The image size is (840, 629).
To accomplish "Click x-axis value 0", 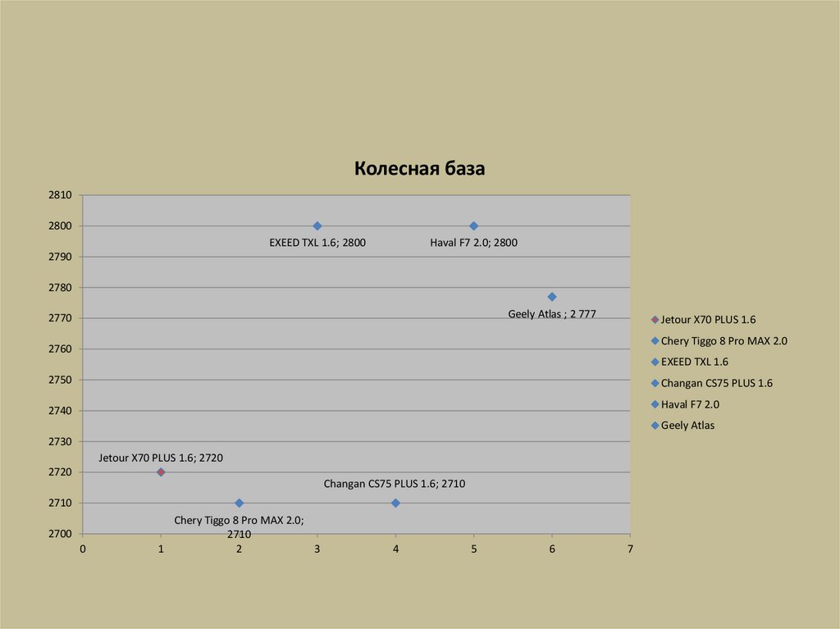I will coord(83,549).
